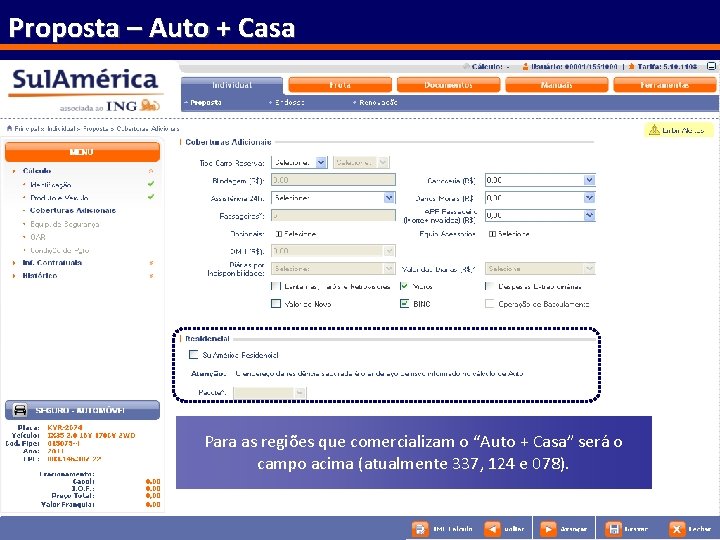
Task: Click the car icon in Seguro Automóvel panel
Action: [x=19, y=410]
